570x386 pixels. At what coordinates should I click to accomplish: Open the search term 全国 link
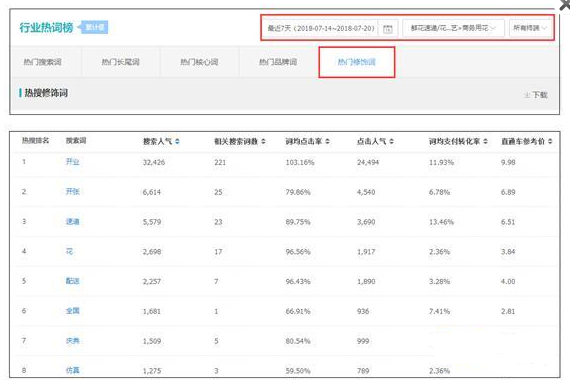point(72,311)
